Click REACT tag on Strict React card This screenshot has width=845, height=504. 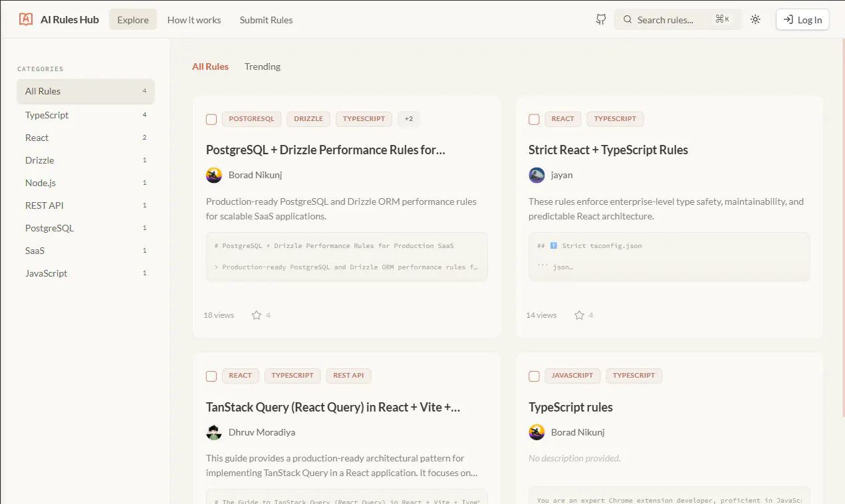(562, 119)
